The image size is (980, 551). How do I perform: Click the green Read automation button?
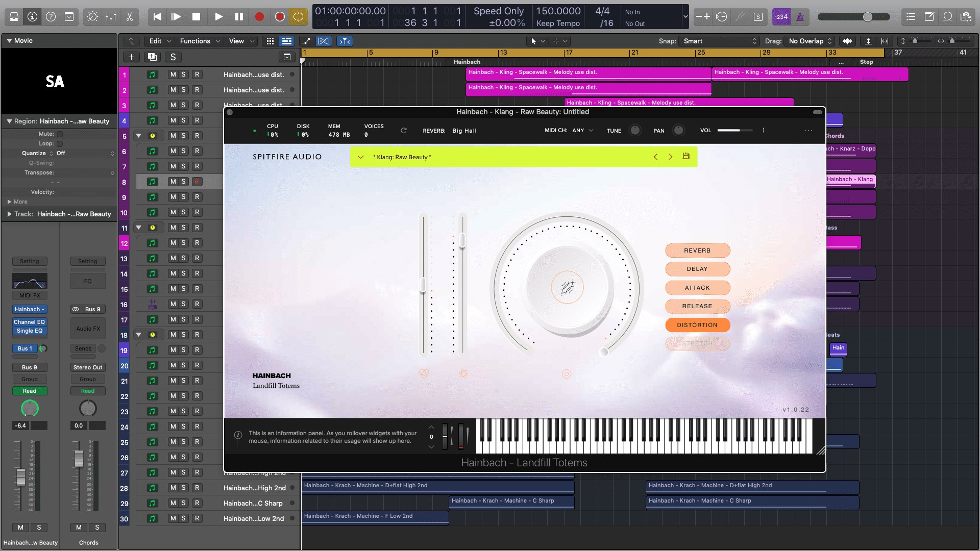point(30,391)
